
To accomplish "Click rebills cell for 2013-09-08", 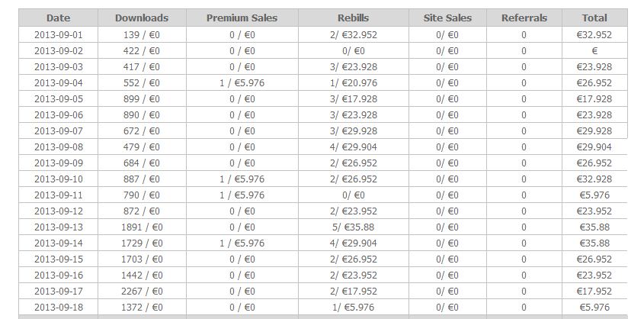I will (353, 147).
